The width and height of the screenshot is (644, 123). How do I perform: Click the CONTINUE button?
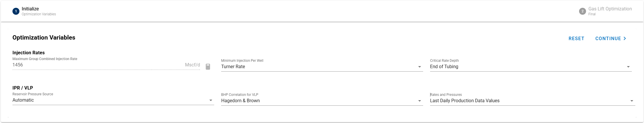click(x=611, y=38)
